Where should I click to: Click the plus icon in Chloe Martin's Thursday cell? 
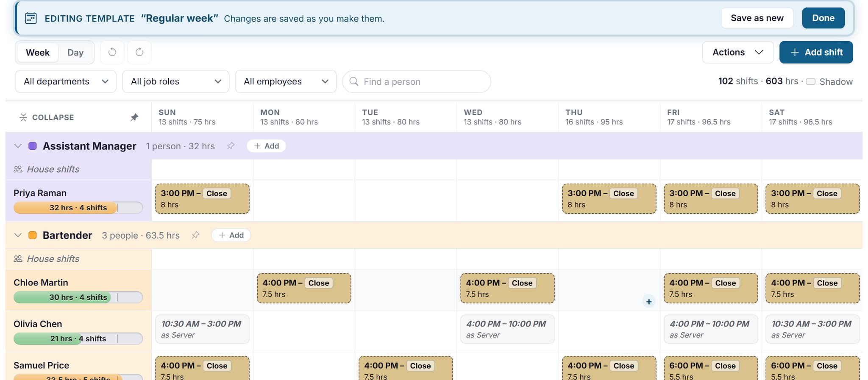click(649, 302)
